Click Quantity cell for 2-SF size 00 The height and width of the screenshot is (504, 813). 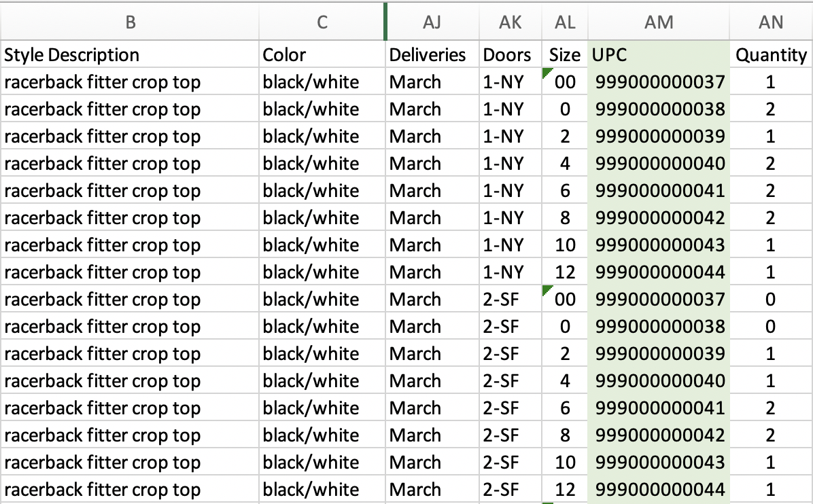point(771,299)
